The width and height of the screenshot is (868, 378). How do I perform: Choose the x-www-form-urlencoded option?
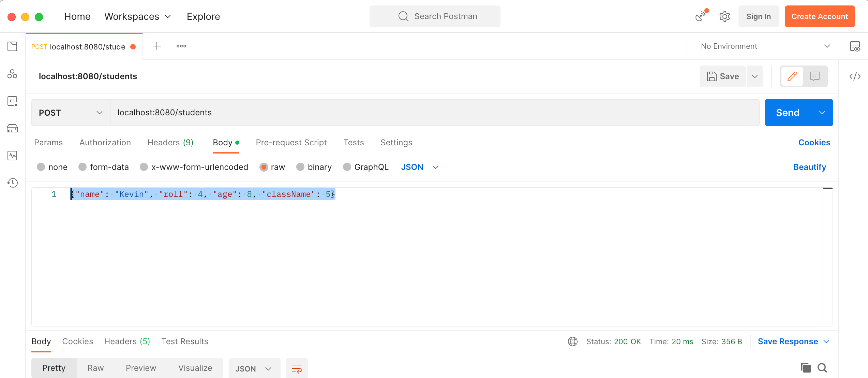(144, 167)
